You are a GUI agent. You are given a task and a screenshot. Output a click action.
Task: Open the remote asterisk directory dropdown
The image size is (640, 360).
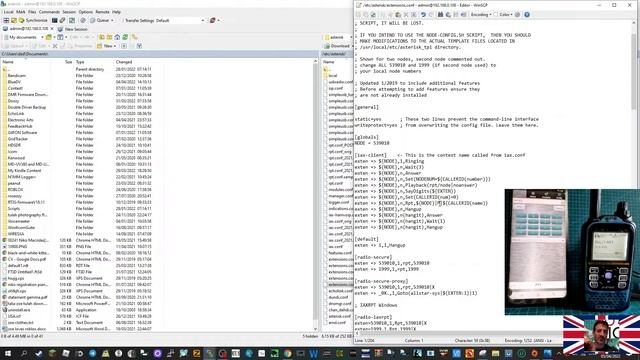point(338,37)
